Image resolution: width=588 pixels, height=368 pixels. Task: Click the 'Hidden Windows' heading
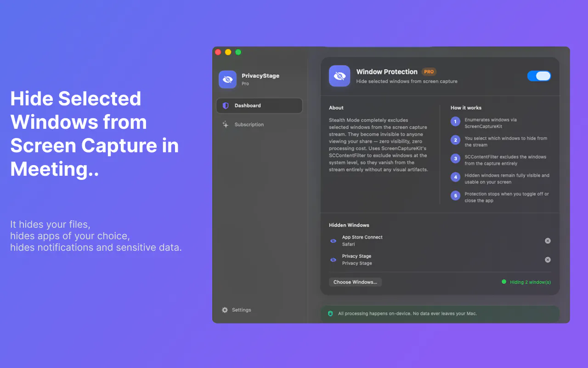(349, 225)
